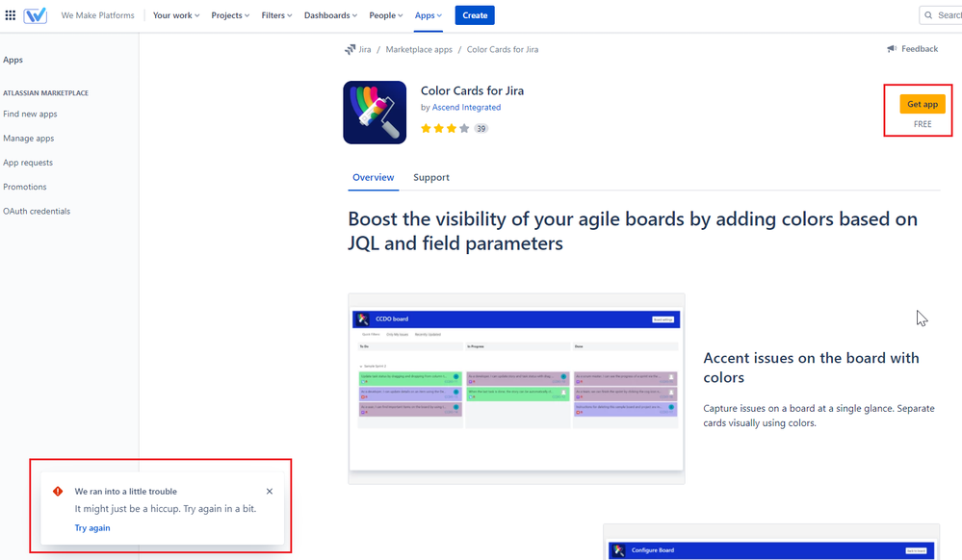Focus the Search field

point(941,15)
